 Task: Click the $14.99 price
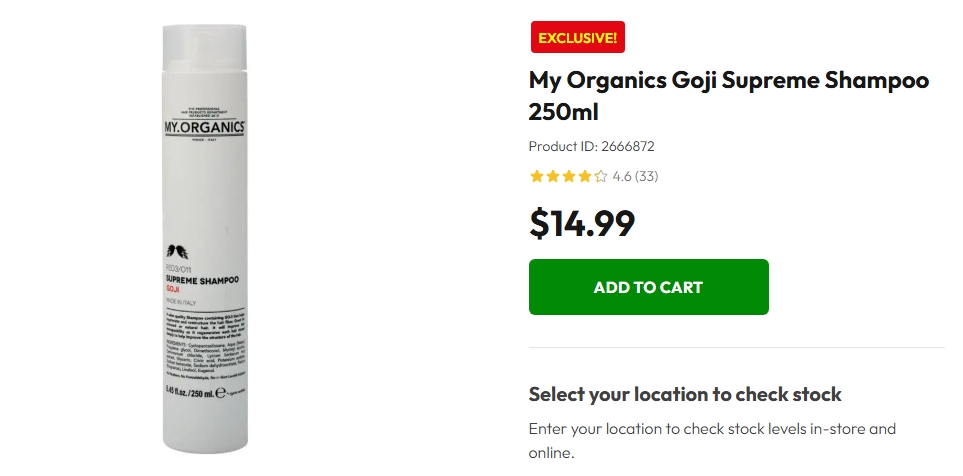pyautogui.click(x=582, y=223)
